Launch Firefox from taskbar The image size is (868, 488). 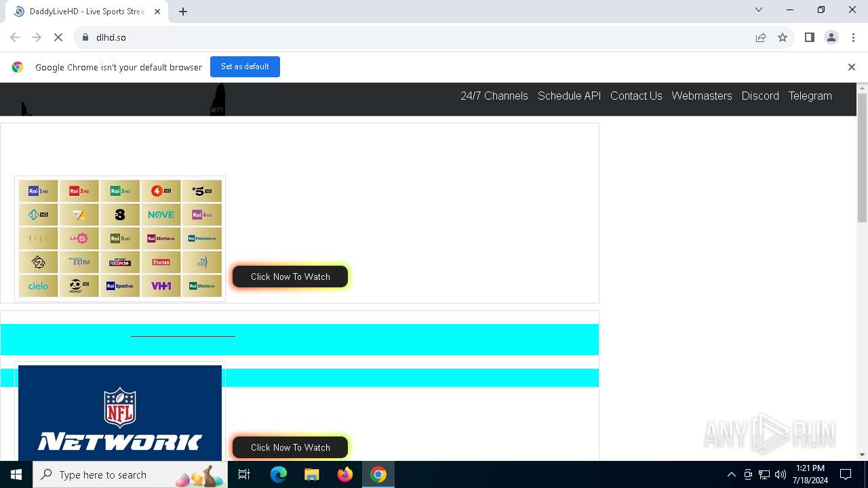345,474
